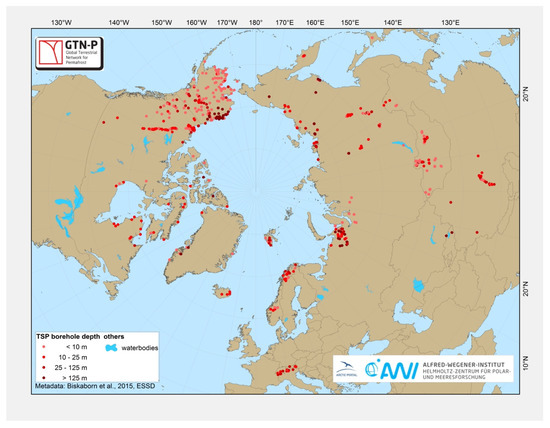Click the '> 125 m' legend entry

pos(65,378)
